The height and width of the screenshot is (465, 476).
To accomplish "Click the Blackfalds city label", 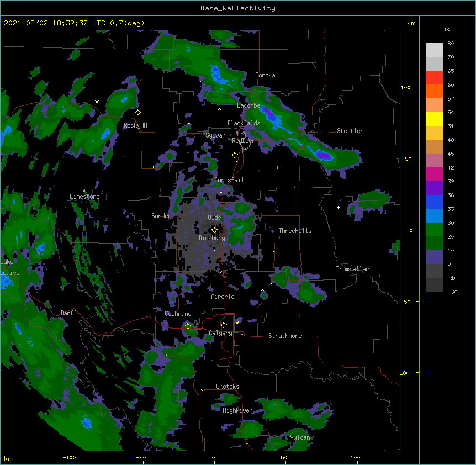I will point(244,123).
